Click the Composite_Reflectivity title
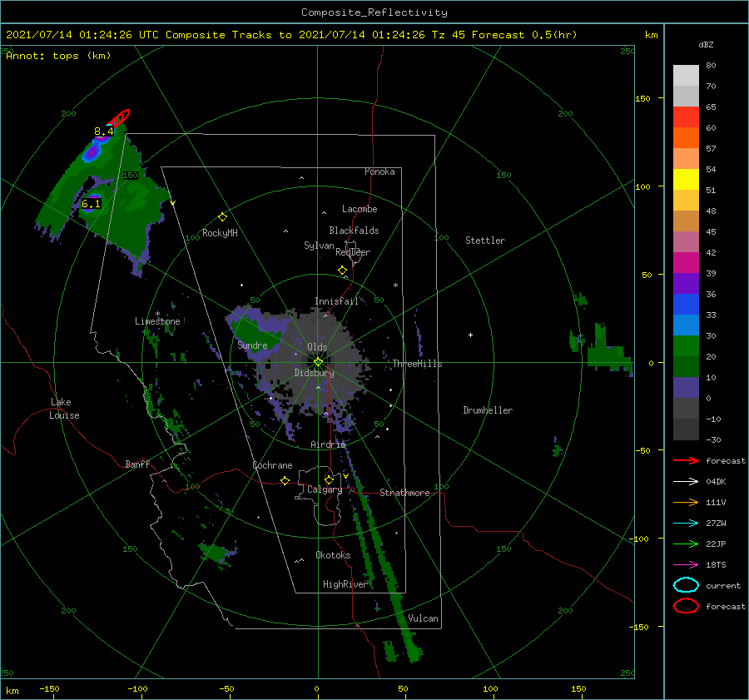The height and width of the screenshot is (700, 749). 374,12
